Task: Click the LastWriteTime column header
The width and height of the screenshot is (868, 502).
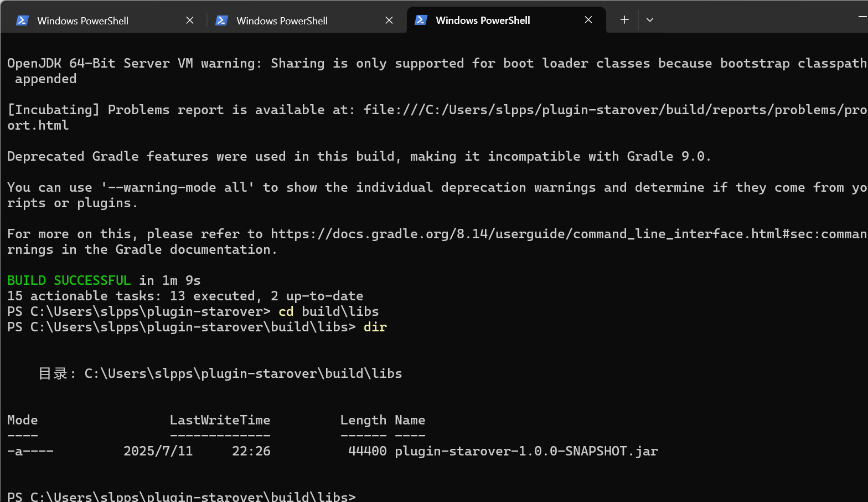Action: coord(220,420)
